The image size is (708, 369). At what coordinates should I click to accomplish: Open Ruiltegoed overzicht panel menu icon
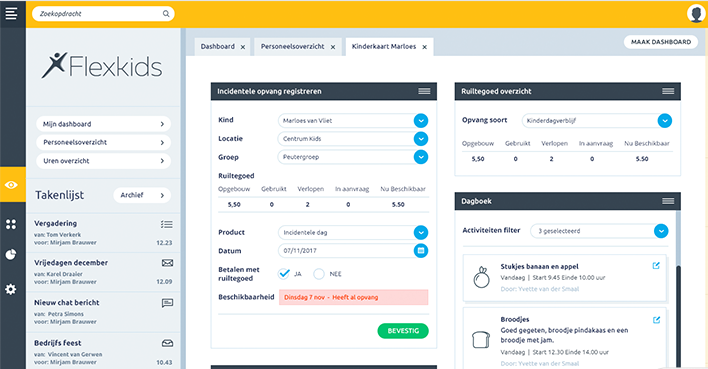pos(668,91)
